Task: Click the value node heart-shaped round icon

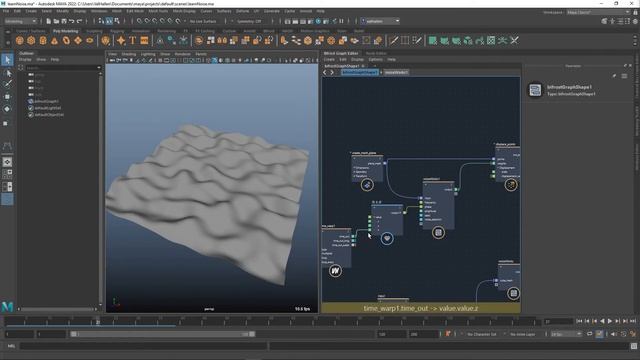Action: coord(387,238)
